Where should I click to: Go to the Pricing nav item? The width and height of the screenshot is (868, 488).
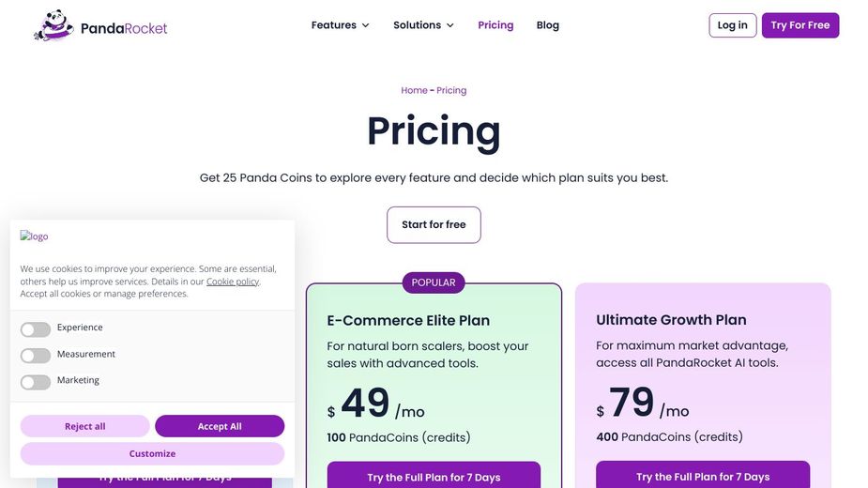tap(495, 25)
